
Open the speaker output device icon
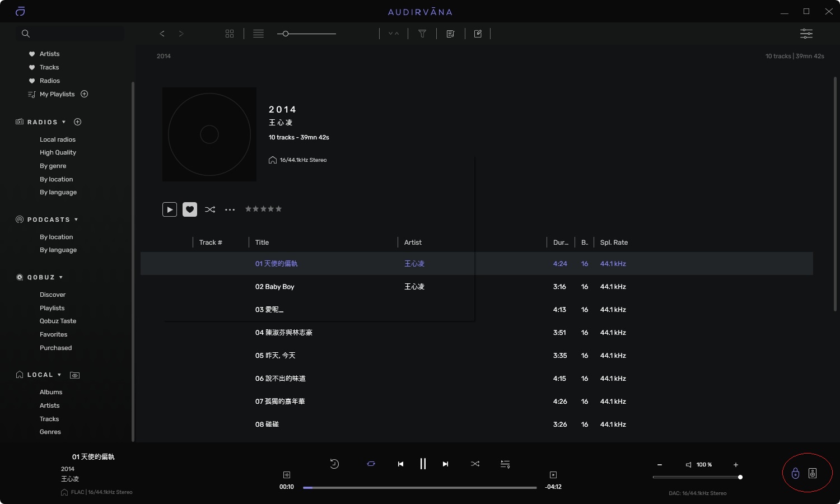(813, 474)
